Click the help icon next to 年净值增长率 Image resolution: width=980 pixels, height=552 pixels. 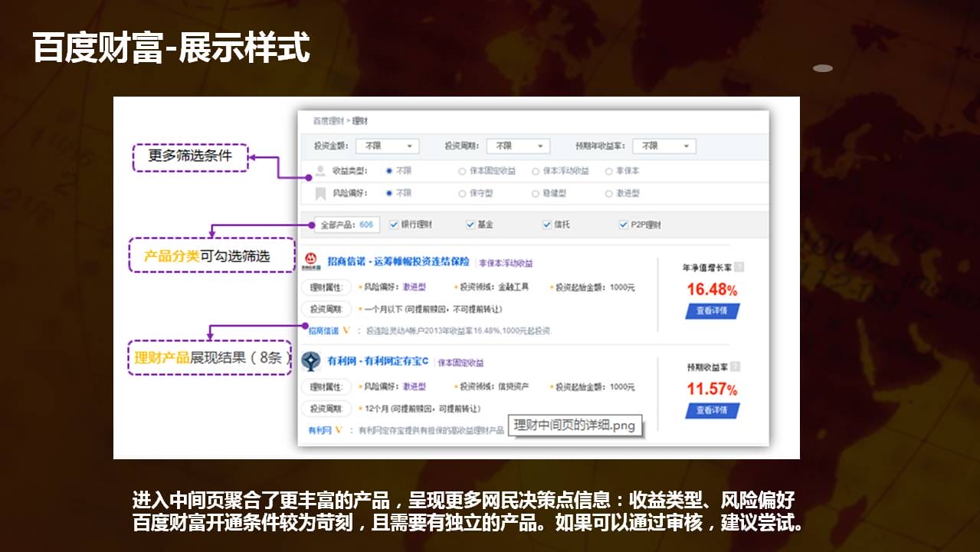coord(739,268)
